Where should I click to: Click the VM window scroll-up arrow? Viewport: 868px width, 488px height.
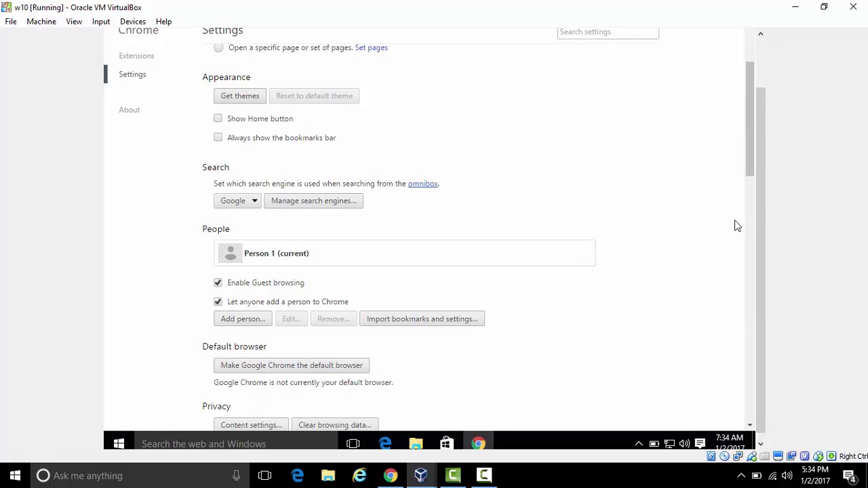tap(760, 33)
